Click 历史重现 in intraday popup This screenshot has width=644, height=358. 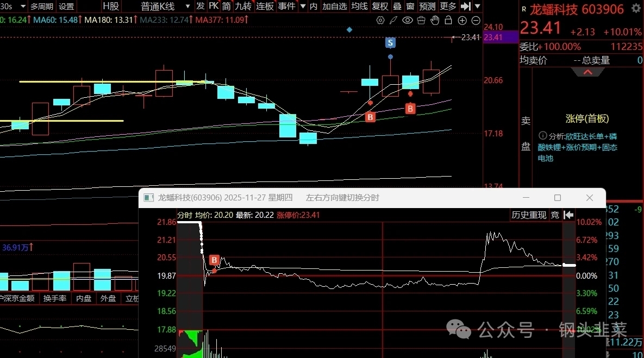pyautogui.click(x=529, y=215)
